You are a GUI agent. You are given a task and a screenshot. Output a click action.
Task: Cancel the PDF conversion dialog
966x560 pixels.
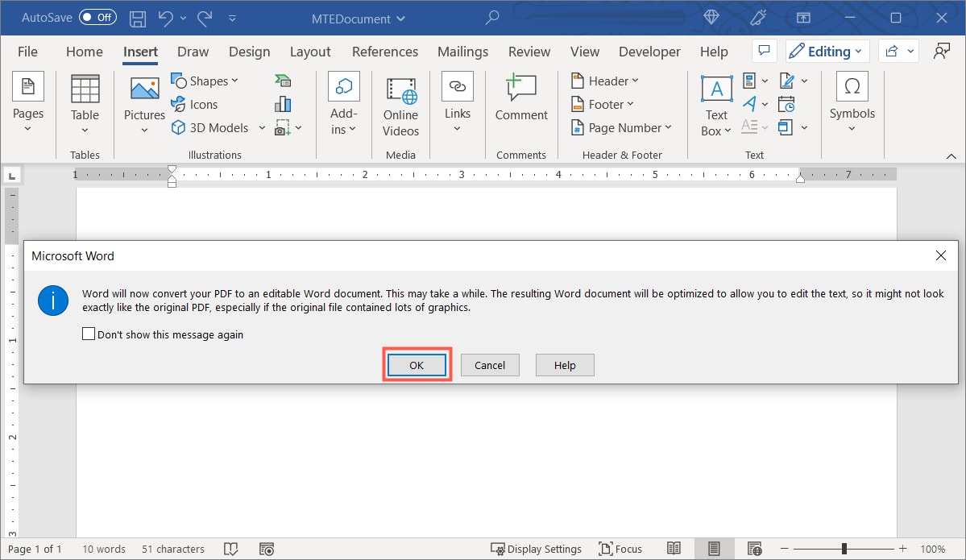[490, 364]
